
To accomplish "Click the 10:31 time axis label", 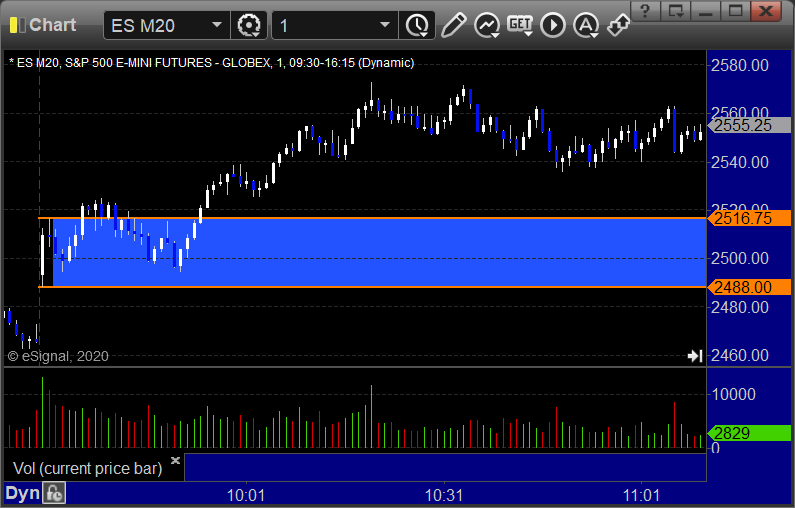I will (444, 495).
